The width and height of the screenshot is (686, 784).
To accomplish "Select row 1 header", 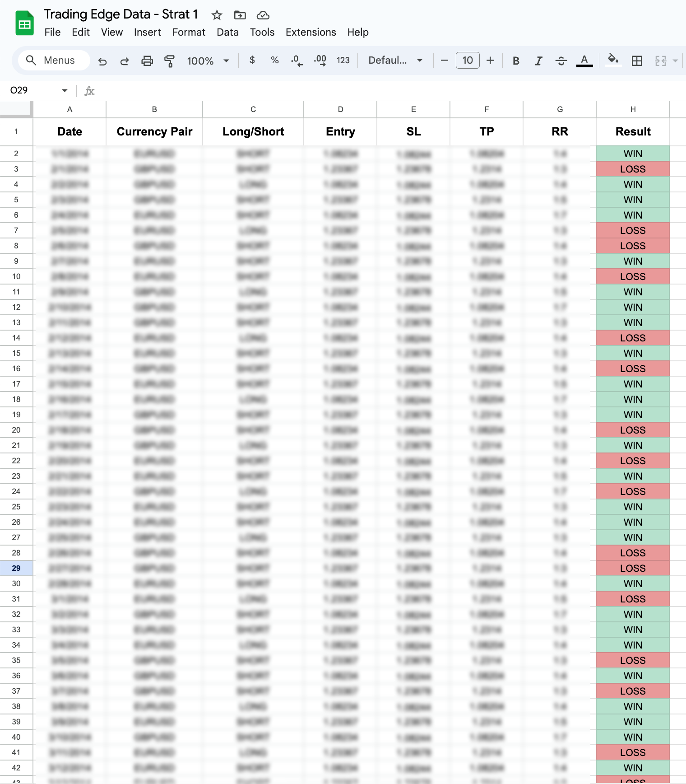I will pos(16,131).
